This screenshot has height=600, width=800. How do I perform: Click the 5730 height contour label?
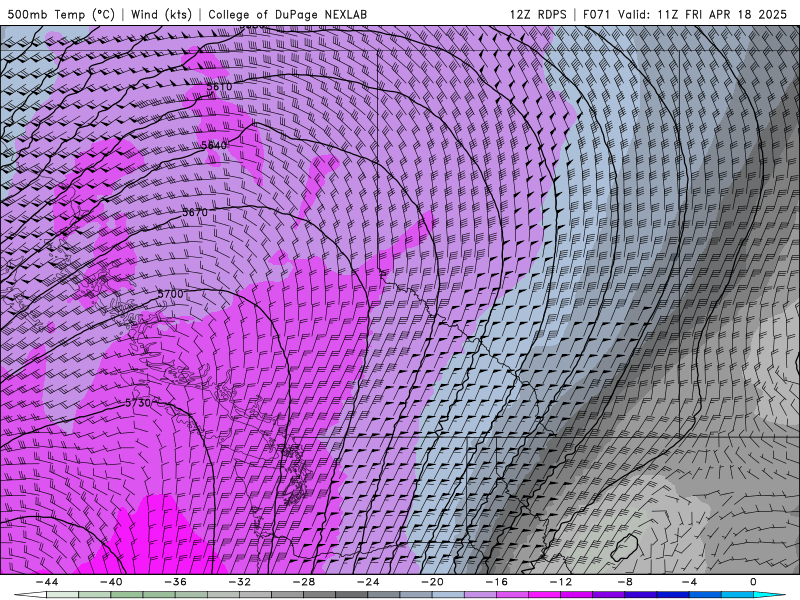pyautogui.click(x=138, y=403)
